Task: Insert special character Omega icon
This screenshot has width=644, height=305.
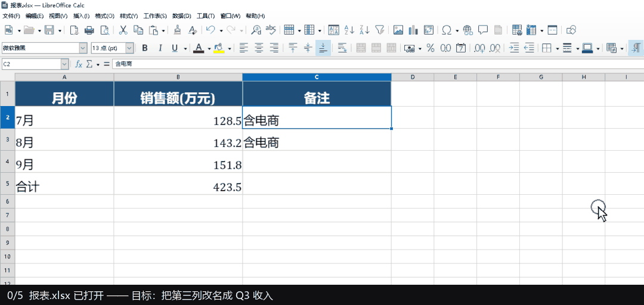Action: pyautogui.click(x=447, y=30)
